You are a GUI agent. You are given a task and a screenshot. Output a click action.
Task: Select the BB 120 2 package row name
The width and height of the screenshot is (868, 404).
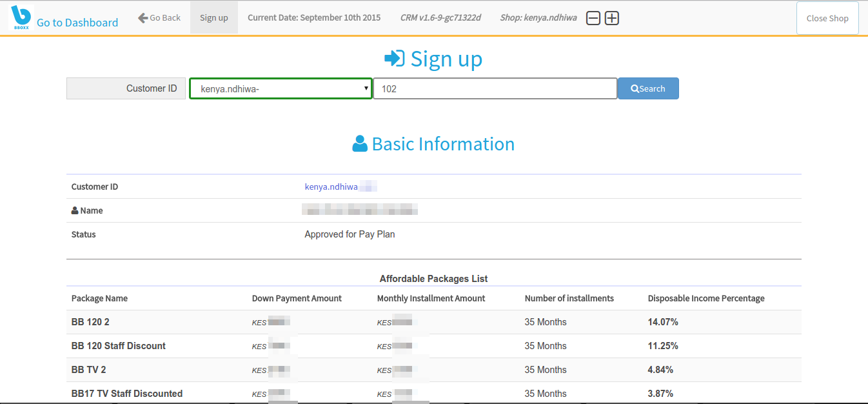[x=90, y=322]
